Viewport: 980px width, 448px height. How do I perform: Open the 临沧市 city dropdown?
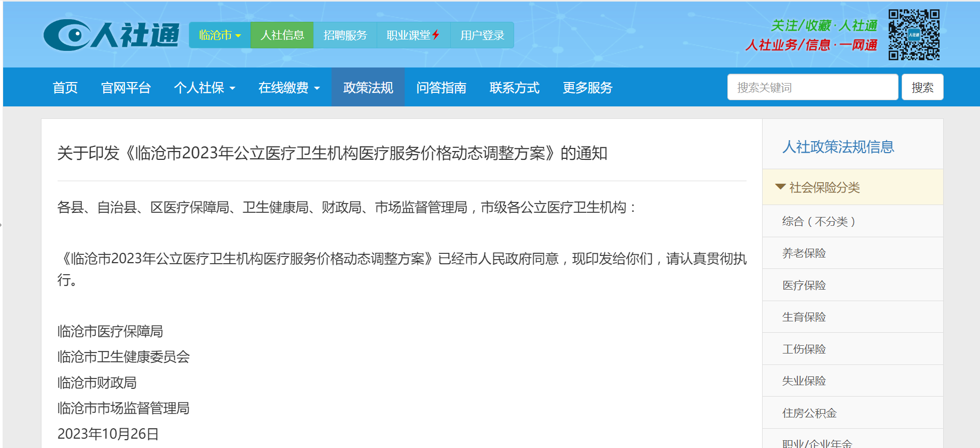click(x=220, y=35)
